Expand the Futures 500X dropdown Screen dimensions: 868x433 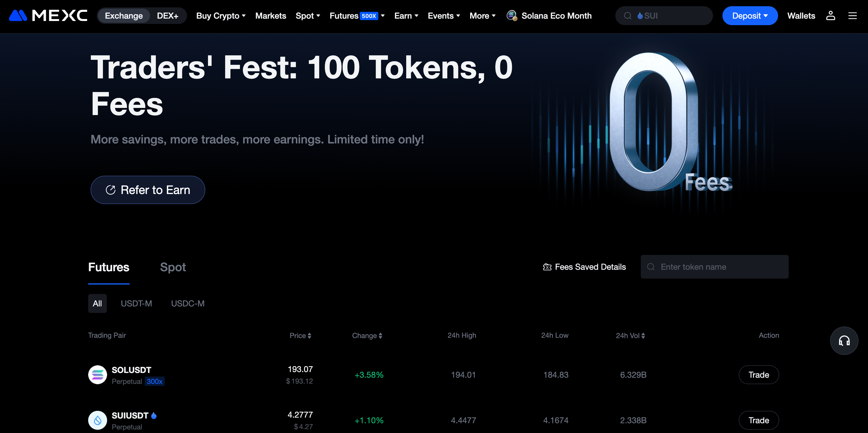tap(357, 15)
